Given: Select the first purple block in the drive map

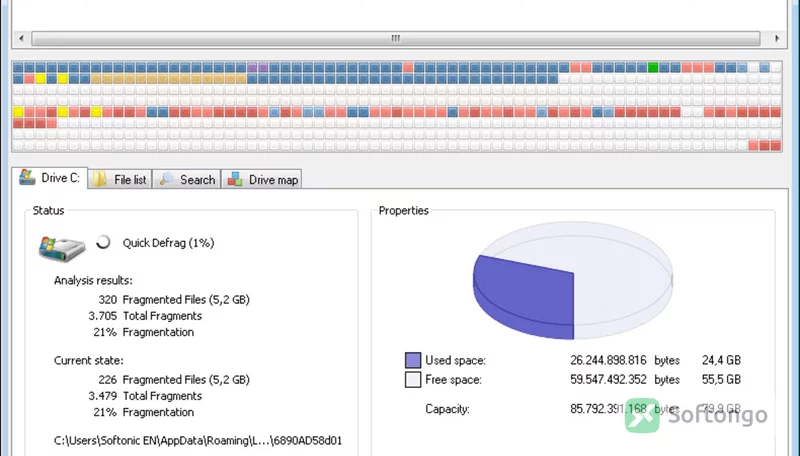Looking at the screenshot, I should pos(252,67).
